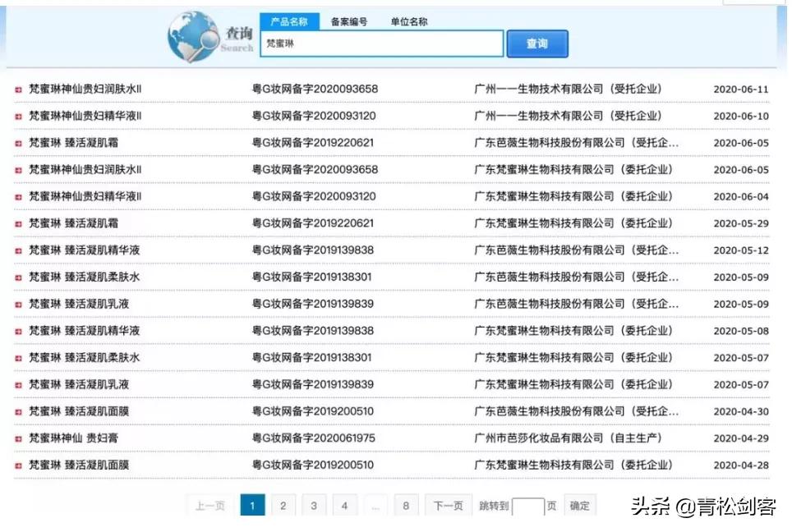Open 梵蜜琳 臻活凝肌面膜 dated 2020-04-28
This screenshot has width=792, height=532.
pos(79,465)
